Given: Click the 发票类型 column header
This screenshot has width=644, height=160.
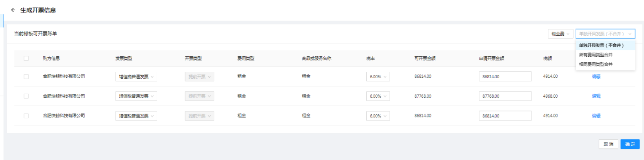Looking at the screenshot, I should 124,58.
